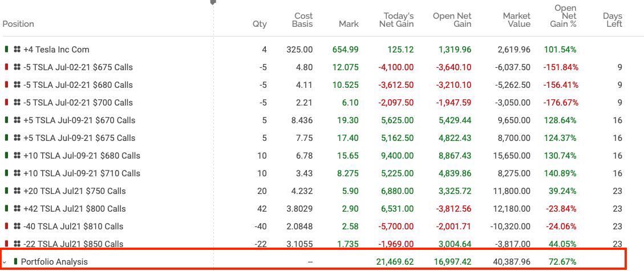Click grid icon beside +4 Tesla Inc Com
Viewport: 644px width, 271px height.
(17, 50)
